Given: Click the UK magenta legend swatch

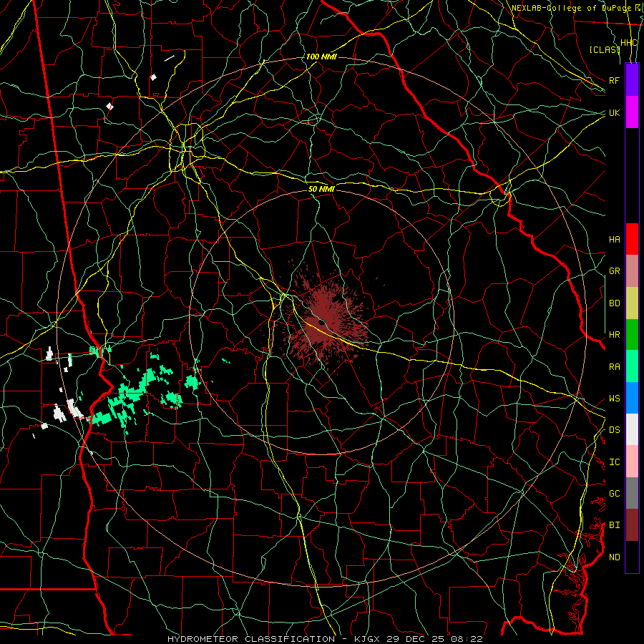Looking at the screenshot, I should pos(632,112).
